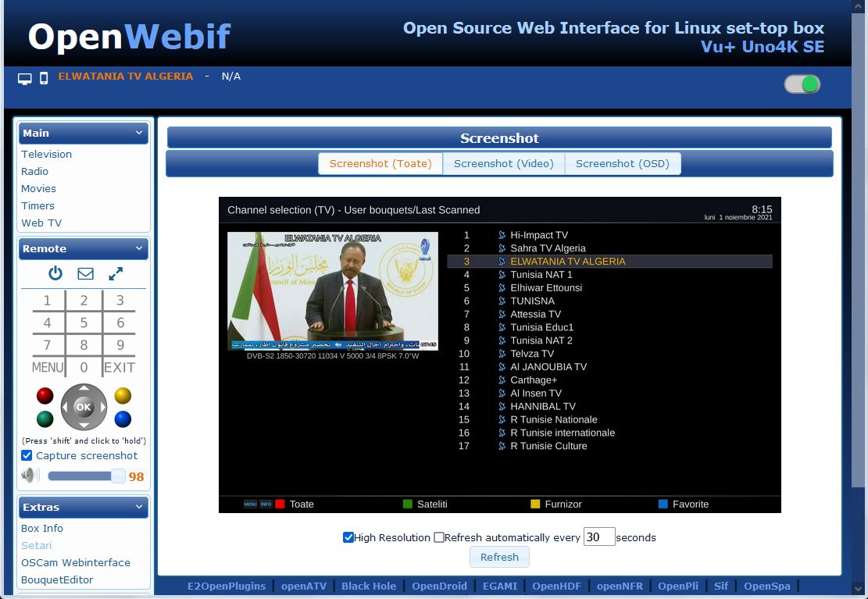Open Movies in Main menu

point(38,188)
